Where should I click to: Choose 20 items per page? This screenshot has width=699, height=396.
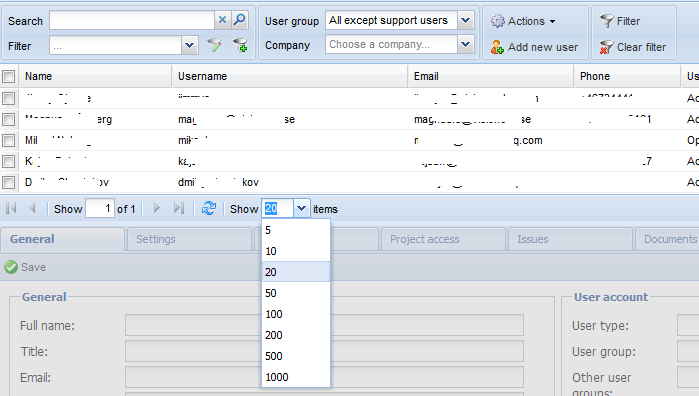pyautogui.click(x=296, y=272)
